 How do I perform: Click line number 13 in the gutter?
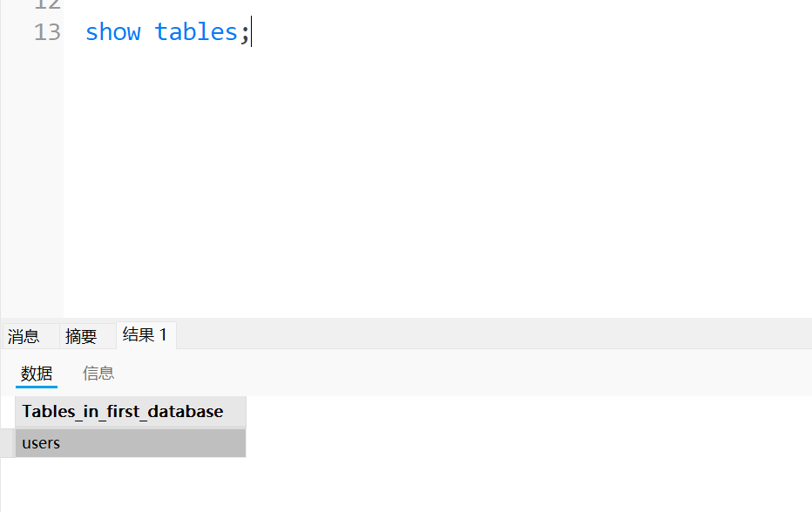[x=47, y=32]
